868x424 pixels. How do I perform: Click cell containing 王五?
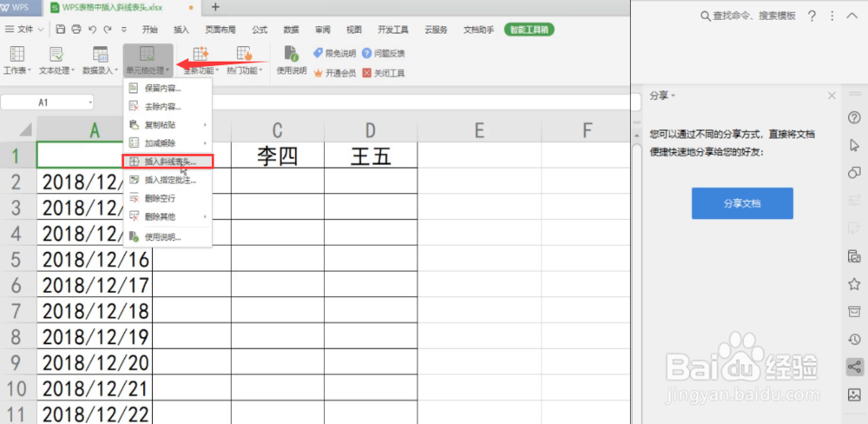tap(371, 156)
